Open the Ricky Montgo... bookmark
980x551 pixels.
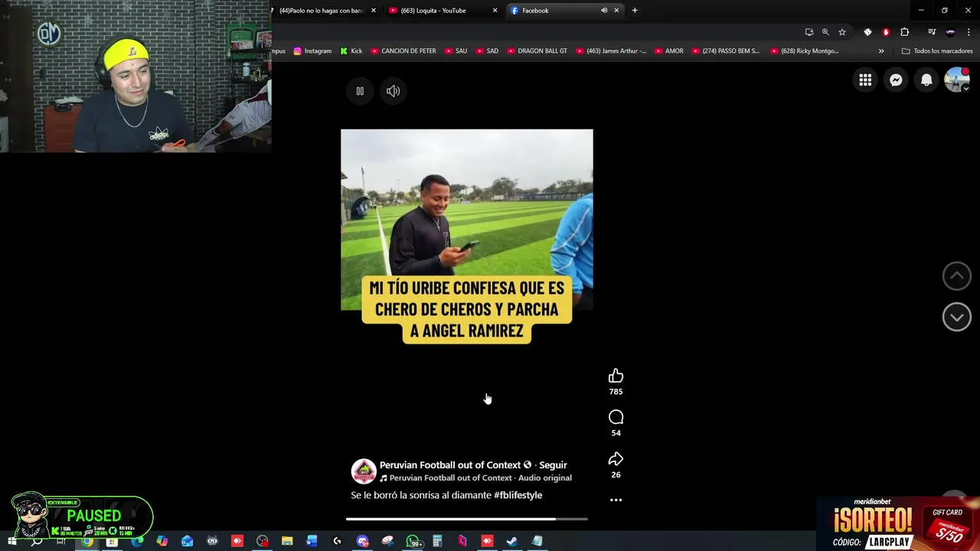pos(804,51)
